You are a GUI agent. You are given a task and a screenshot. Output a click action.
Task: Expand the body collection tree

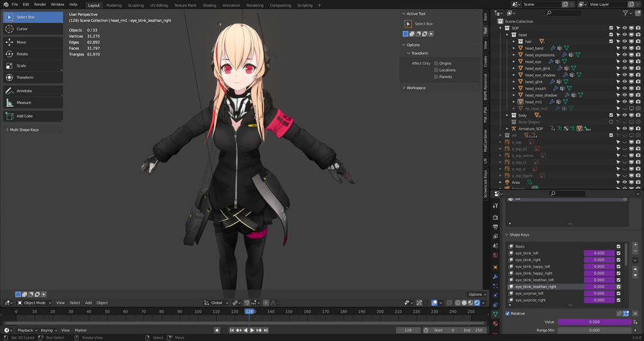tap(508, 115)
